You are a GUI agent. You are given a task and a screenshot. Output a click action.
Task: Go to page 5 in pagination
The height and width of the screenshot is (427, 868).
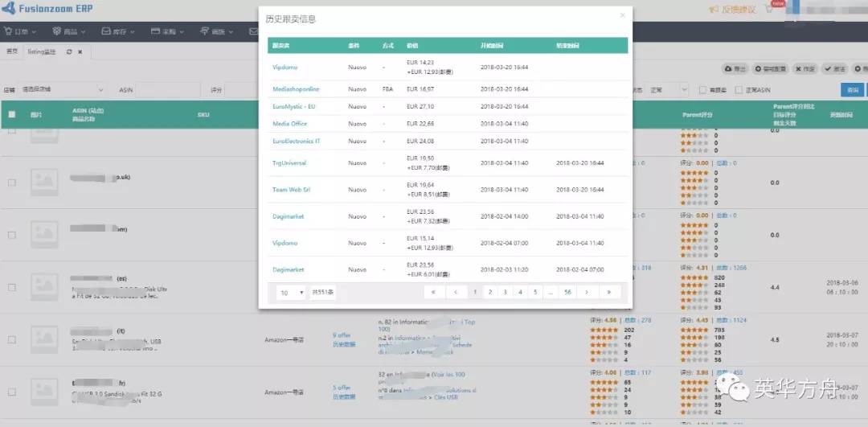click(x=534, y=292)
